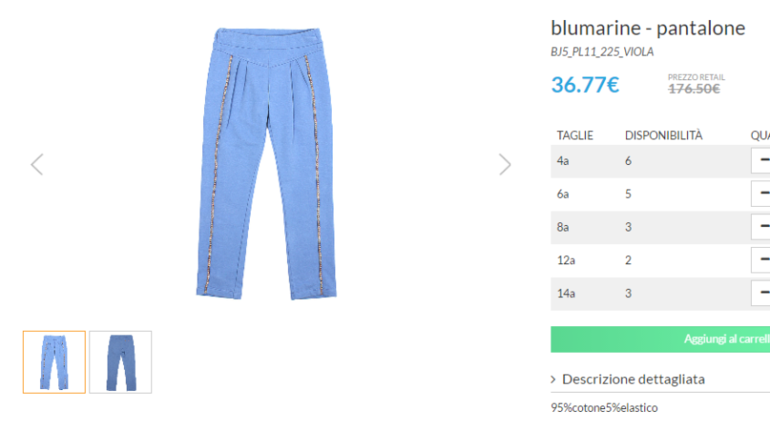Decrease quantity for size 14a
Screen dimensions: 770x431
pyautogui.click(x=761, y=293)
